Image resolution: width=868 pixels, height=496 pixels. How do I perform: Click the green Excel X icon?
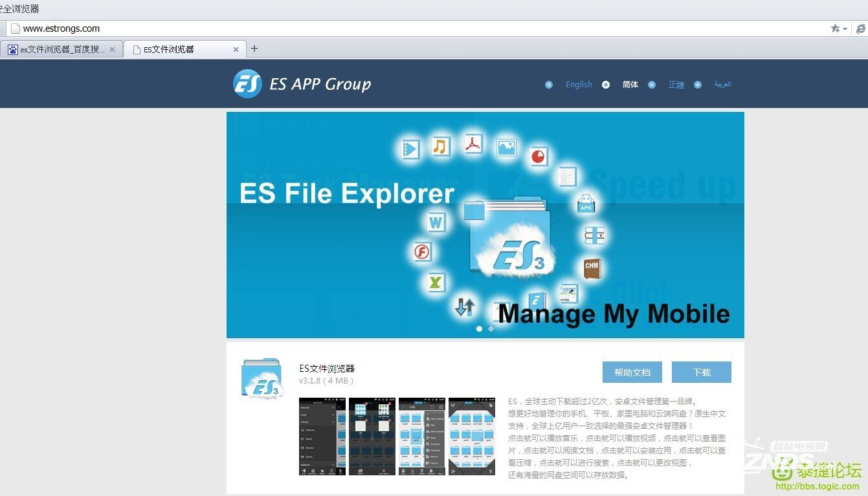tap(438, 283)
